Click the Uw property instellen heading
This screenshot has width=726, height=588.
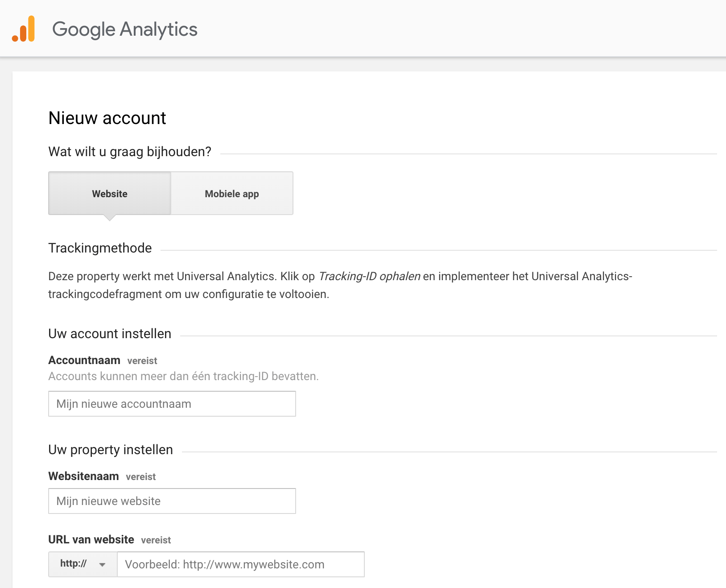tap(111, 450)
